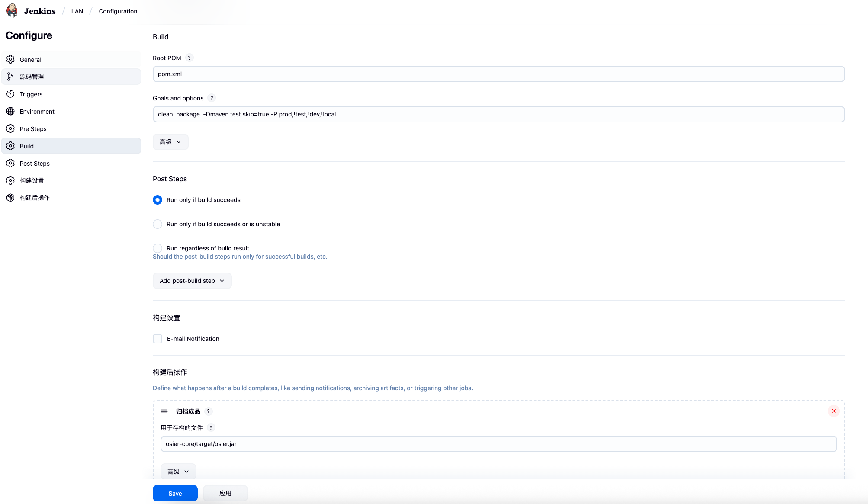Click the 构建后操作 package icon in sidebar
Image resolution: width=868 pixels, height=504 pixels.
pyautogui.click(x=10, y=198)
